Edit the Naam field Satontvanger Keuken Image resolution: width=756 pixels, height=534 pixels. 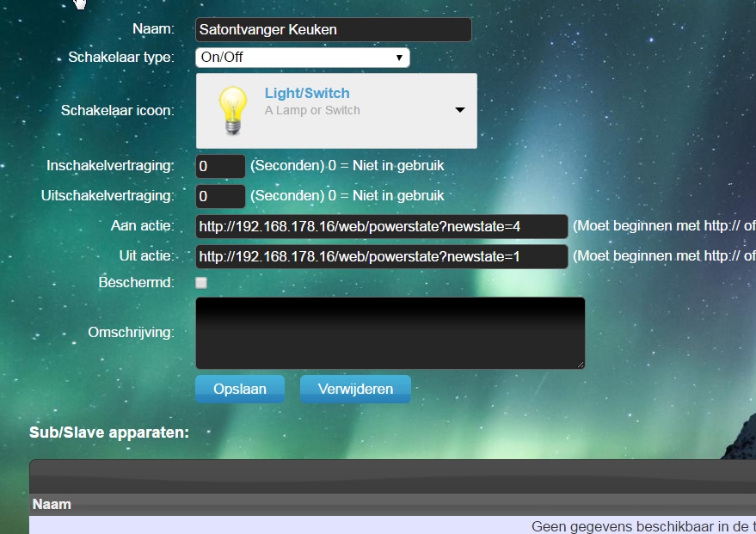(x=333, y=30)
